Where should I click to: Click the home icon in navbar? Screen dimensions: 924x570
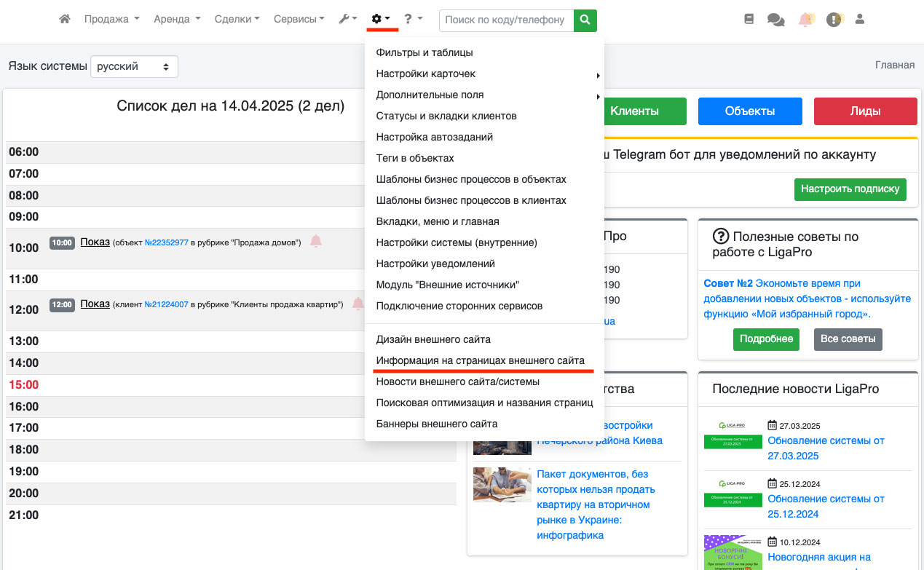(x=65, y=20)
